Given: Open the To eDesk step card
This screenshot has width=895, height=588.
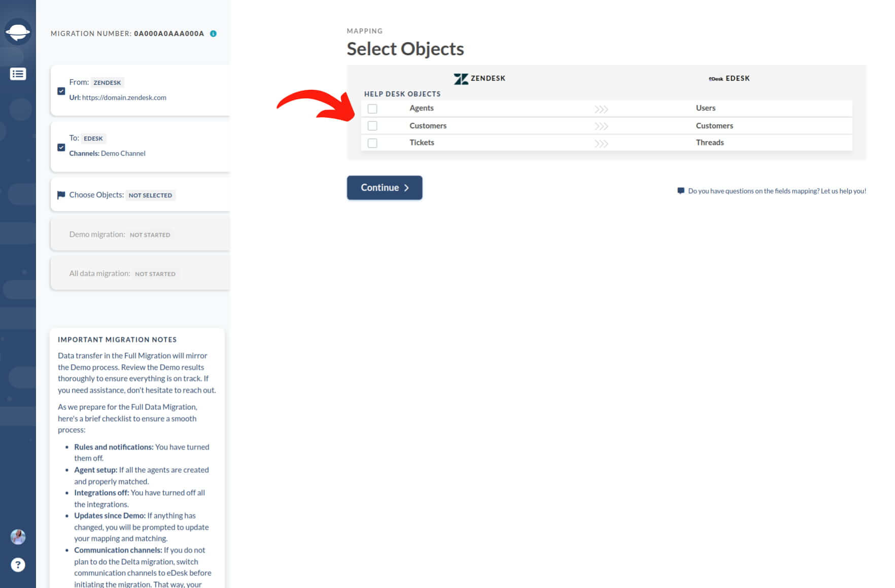Looking at the screenshot, I should tap(140, 147).
